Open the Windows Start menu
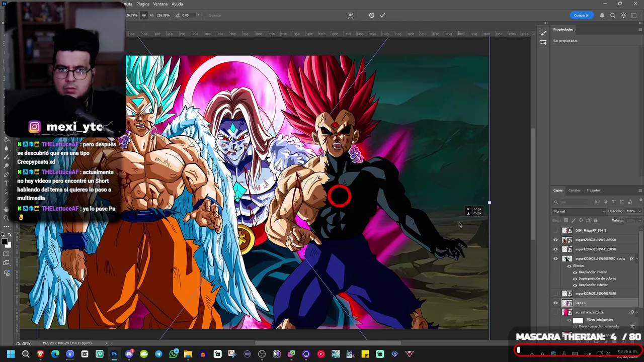Image resolution: width=644 pixels, height=362 pixels. 11,354
